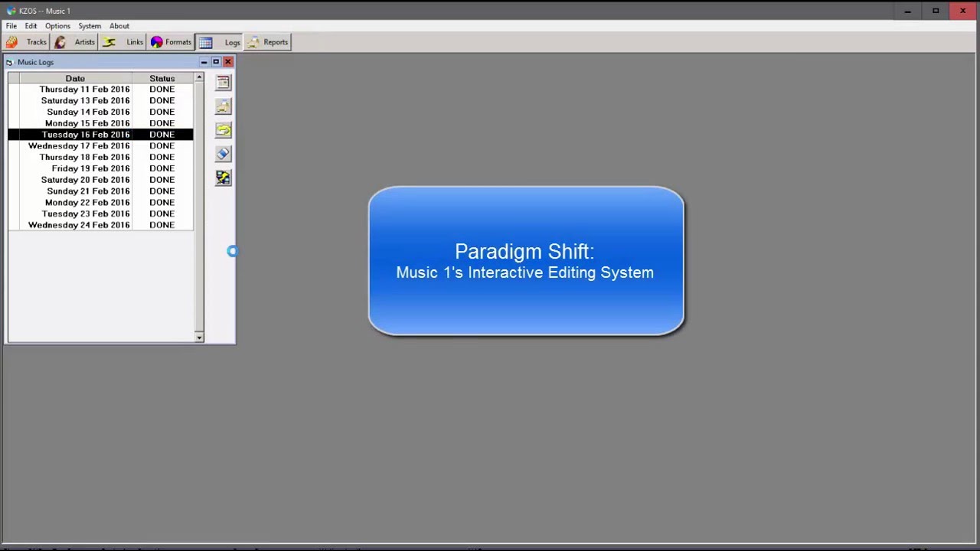
Task: Minimize the KZOS main window
Action: pyautogui.click(x=908, y=11)
